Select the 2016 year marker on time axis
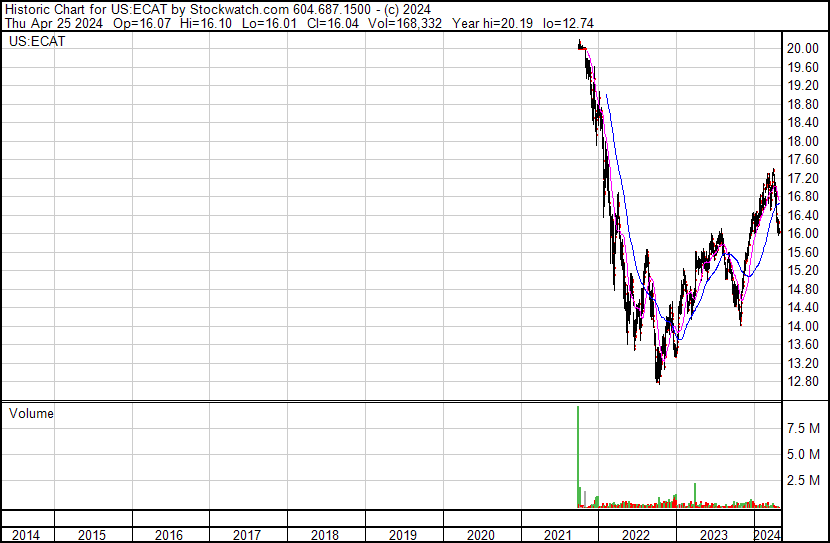Screen dimensions: 830x543 point(169,535)
